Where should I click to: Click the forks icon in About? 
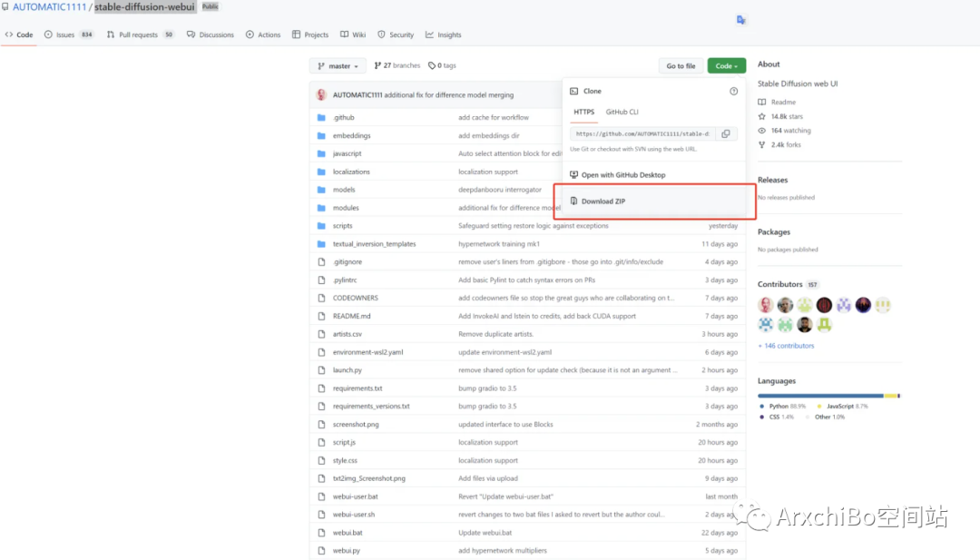point(762,144)
